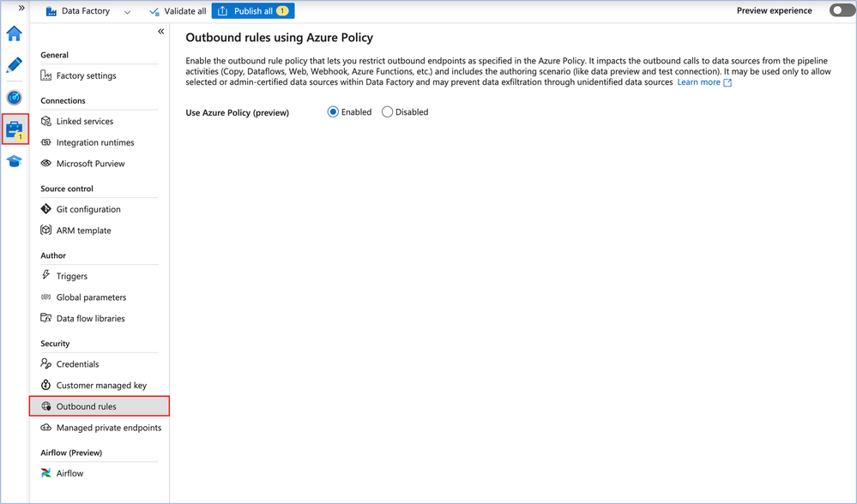Open the Learning center graduation cap icon

(15, 161)
